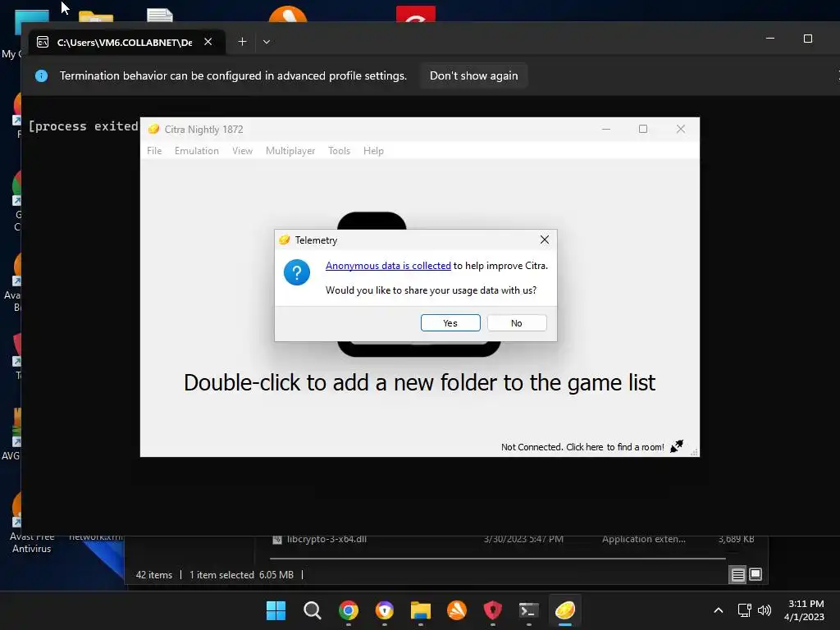Select the C:\Users\VM6.COLLABNET terminal tab
This screenshot has width=840, height=630.
[127, 42]
